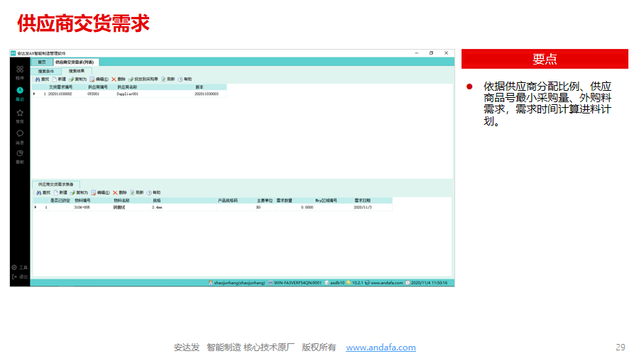Click 退出 (Exit) in the left sidebar
This screenshot has width=644, height=361.
pos(20,277)
